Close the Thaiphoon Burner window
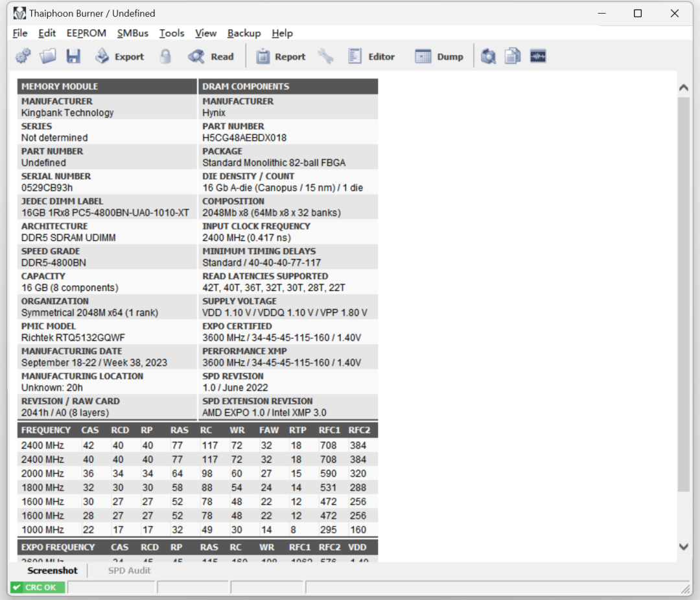 pyautogui.click(x=675, y=14)
